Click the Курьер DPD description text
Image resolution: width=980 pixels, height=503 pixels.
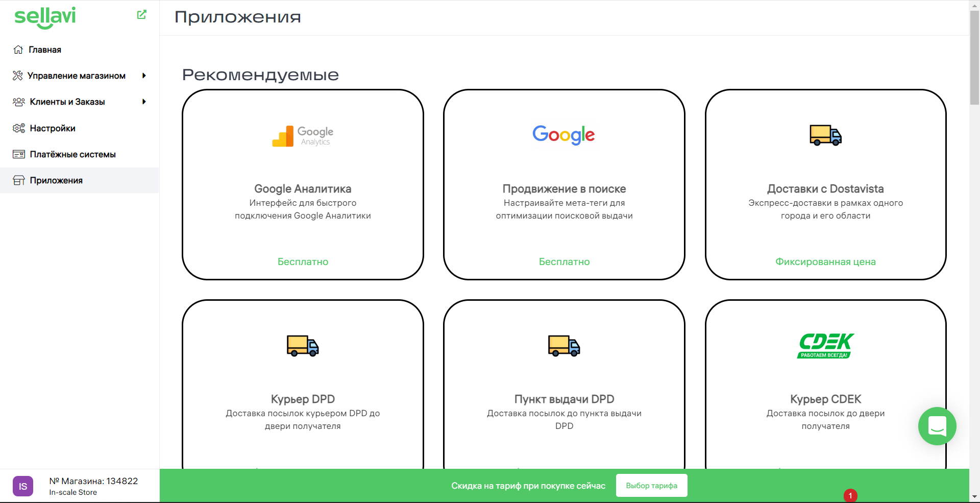[x=303, y=420]
